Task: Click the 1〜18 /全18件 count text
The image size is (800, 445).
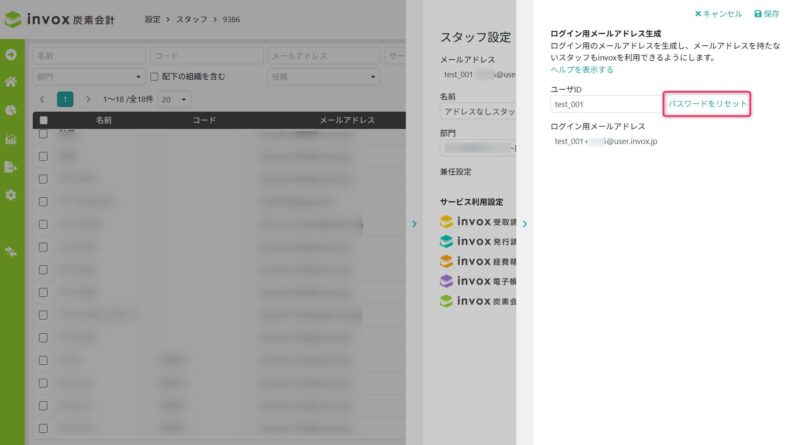Action: click(128, 100)
